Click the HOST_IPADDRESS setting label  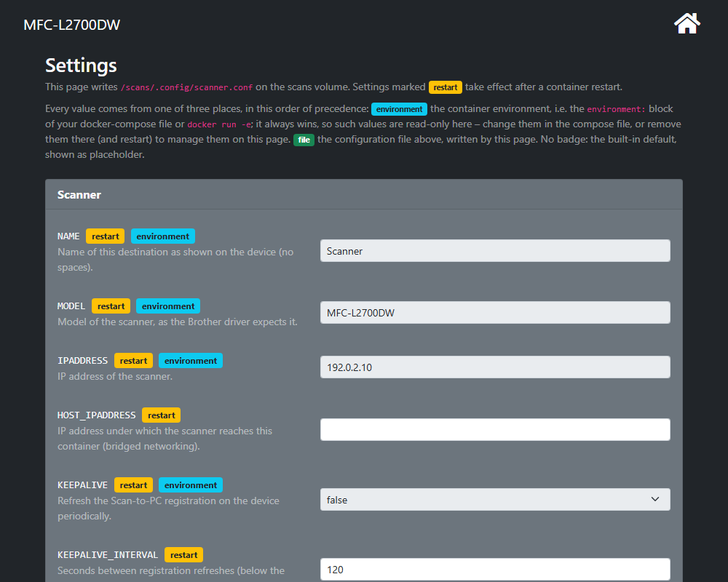pos(97,415)
